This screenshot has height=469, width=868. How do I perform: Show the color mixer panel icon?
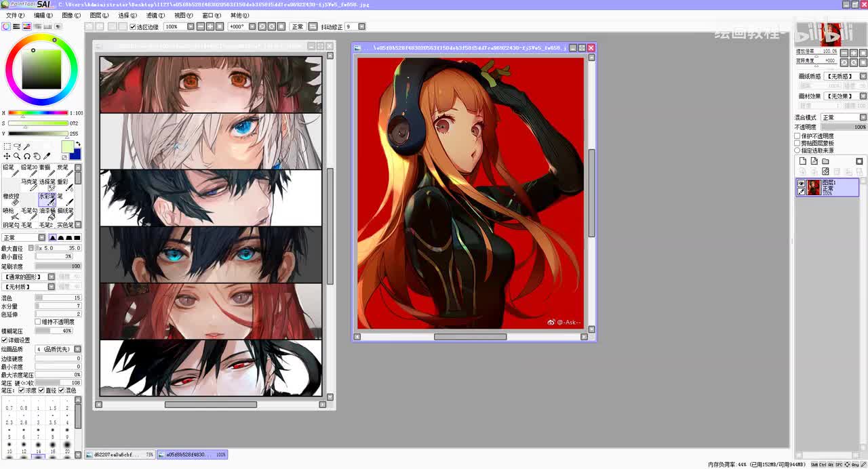click(37, 26)
